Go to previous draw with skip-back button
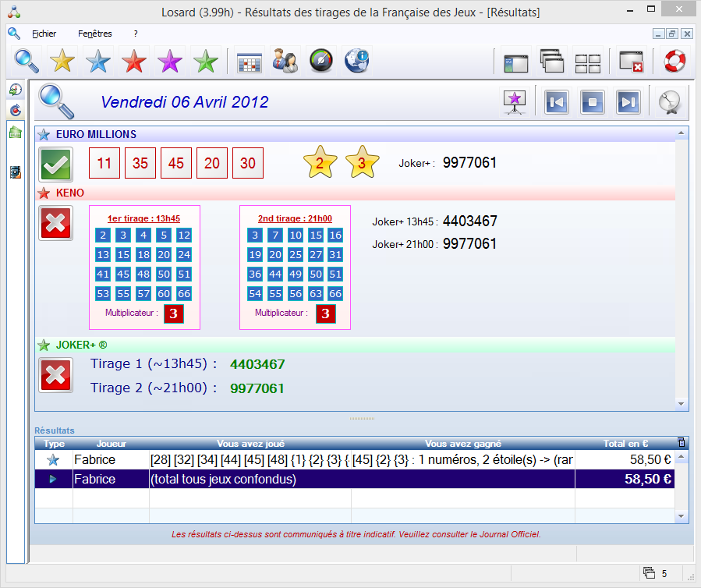Screen dimensions: 701x588 pyautogui.click(x=556, y=102)
